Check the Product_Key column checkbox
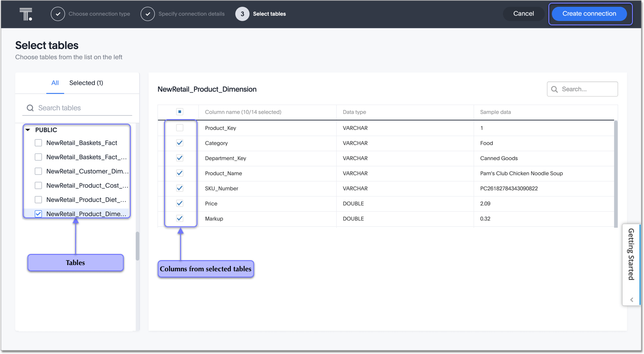The height and width of the screenshot is (354, 644). (x=179, y=128)
